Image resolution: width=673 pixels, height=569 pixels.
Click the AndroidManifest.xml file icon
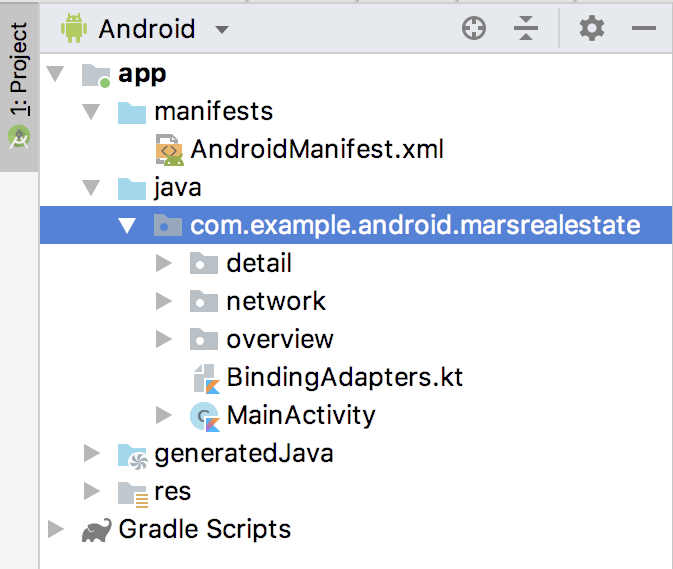click(x=169, y=150)
